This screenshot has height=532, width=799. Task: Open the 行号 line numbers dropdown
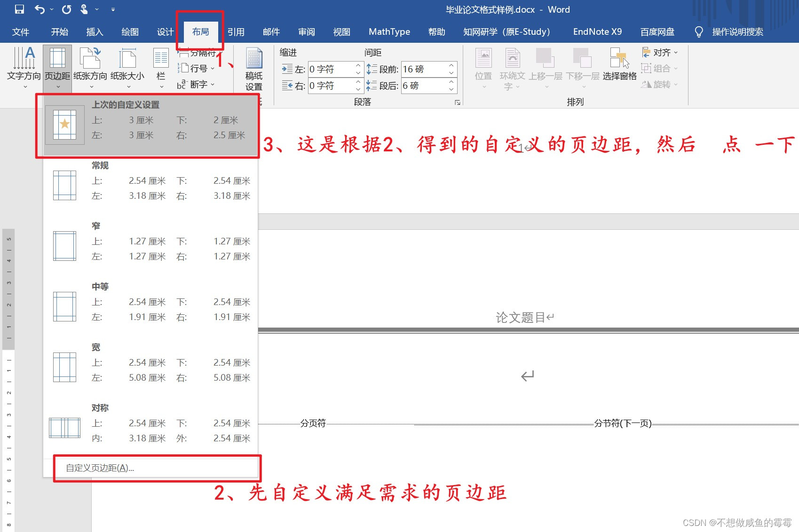[x=196, y=69]
